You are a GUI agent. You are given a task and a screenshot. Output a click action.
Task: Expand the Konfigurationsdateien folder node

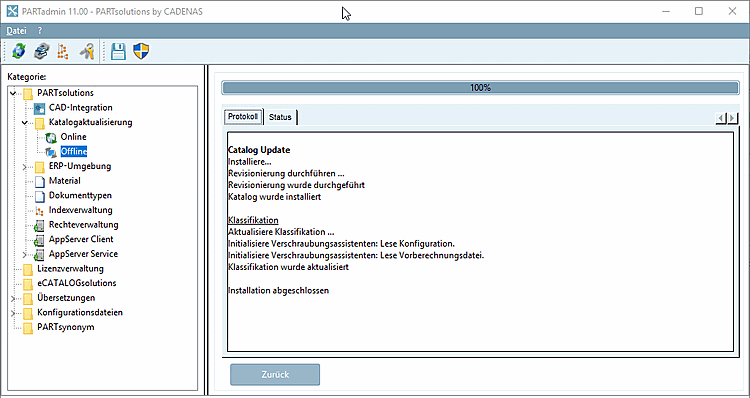click(x=13, y=313)
